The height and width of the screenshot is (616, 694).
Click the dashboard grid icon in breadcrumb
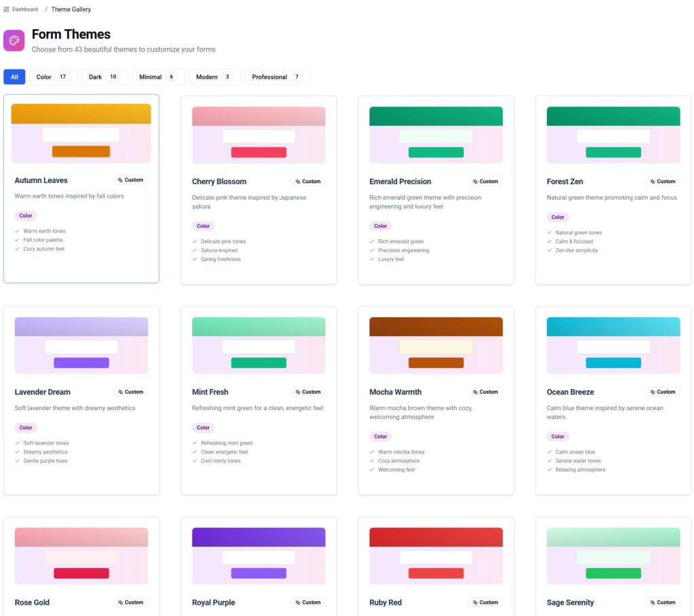[7, 9]
